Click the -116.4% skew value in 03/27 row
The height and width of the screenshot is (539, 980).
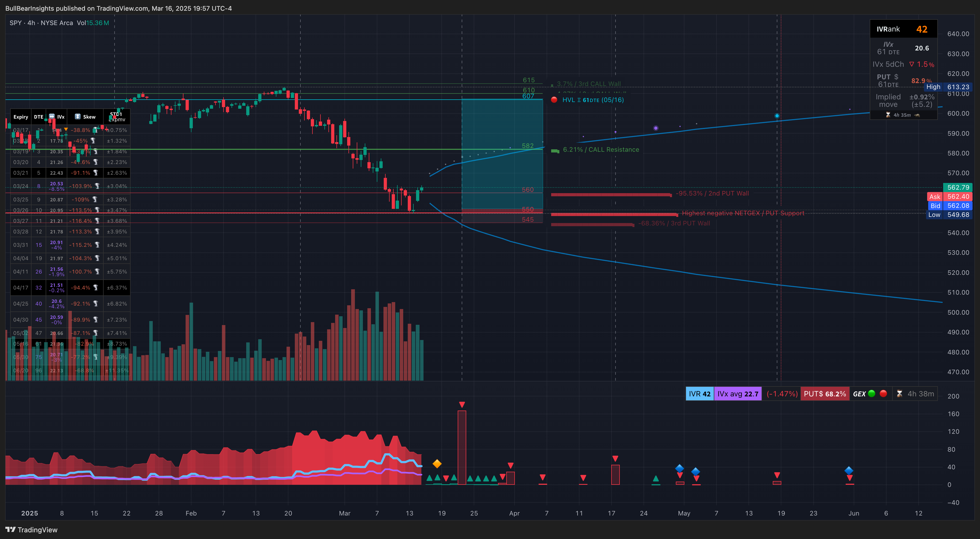click(81, 221)
